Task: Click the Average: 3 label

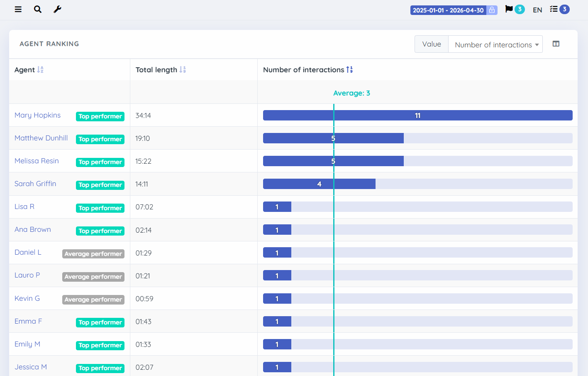Action: pos(351,93)
